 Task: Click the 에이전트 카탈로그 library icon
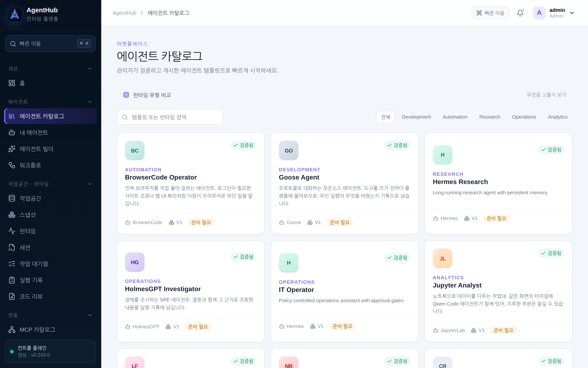pos(12,116)
